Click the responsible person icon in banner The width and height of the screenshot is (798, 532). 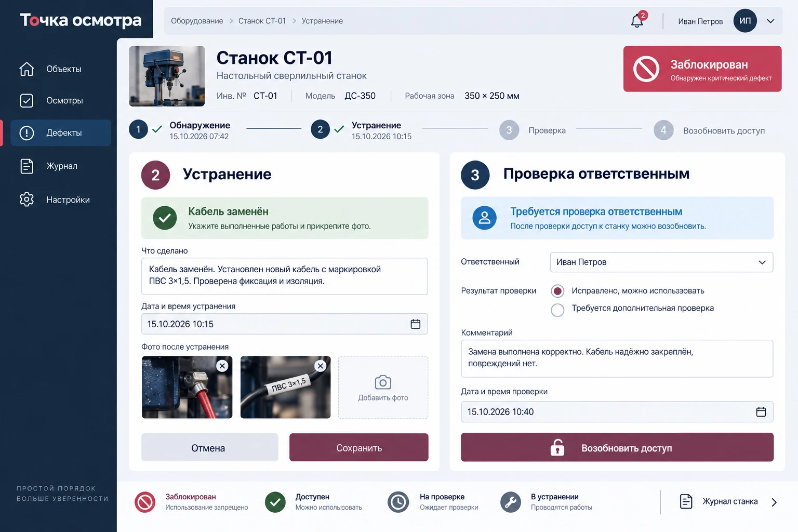click(484, 218)
